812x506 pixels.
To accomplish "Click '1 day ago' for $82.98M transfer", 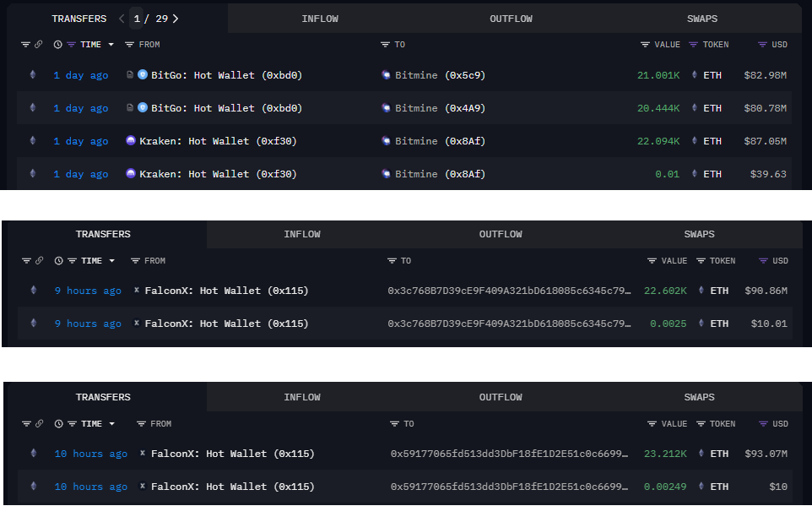I will click(x=81, y=75).
